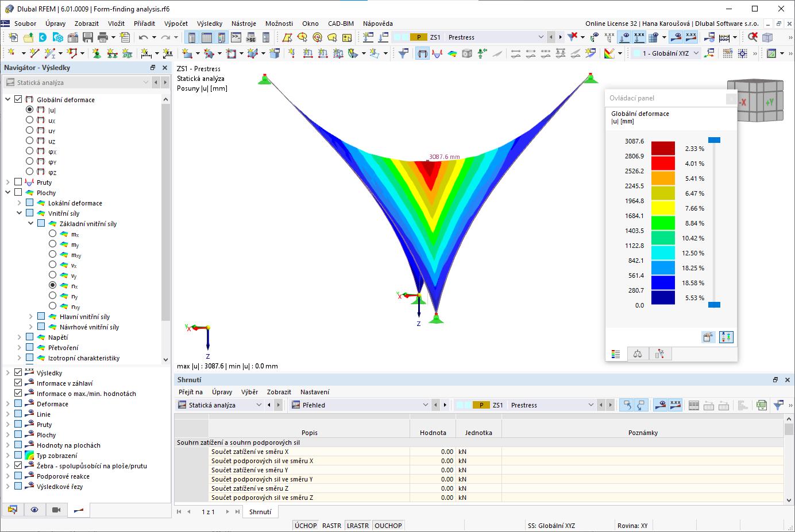Click the script console (>sc) toolbar icon

pos(251,37)
